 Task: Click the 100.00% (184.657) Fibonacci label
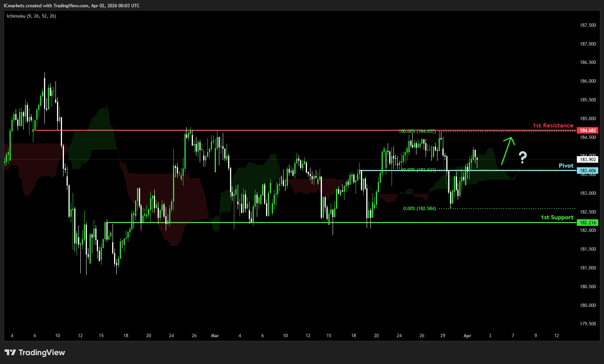click(x=417, y=131)
